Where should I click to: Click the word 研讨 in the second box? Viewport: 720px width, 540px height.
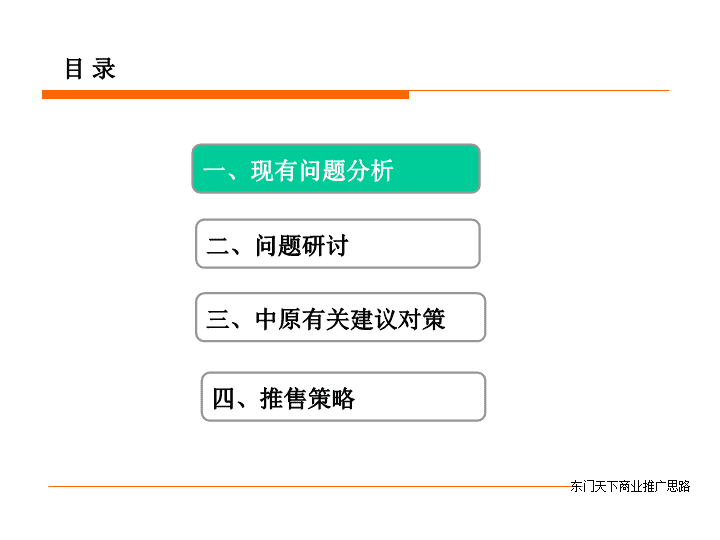(325, 245)
